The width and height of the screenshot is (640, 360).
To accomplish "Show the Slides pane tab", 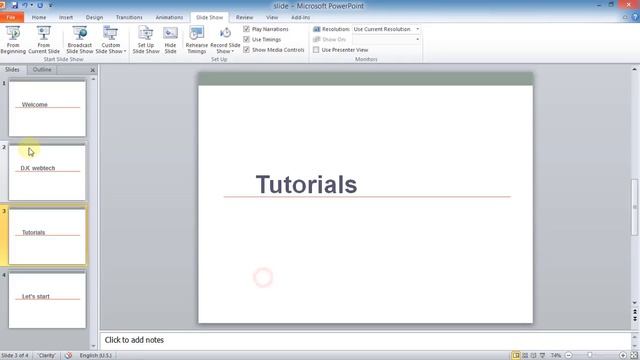I will click(x=12, y=69).
